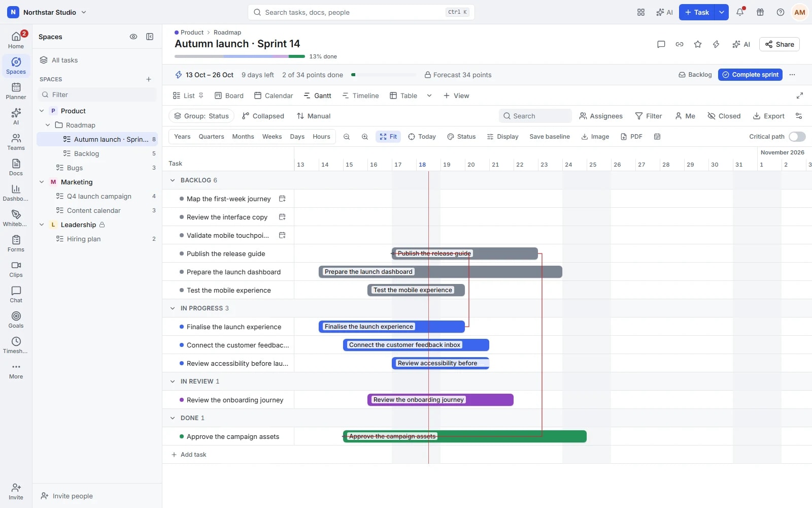Open automations lightning bolt icon
812x508 pixels.
pos(716,44)
